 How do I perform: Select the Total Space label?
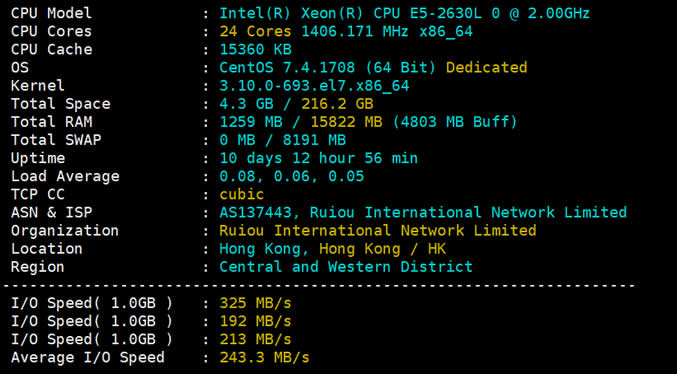[x=60, y=104]
